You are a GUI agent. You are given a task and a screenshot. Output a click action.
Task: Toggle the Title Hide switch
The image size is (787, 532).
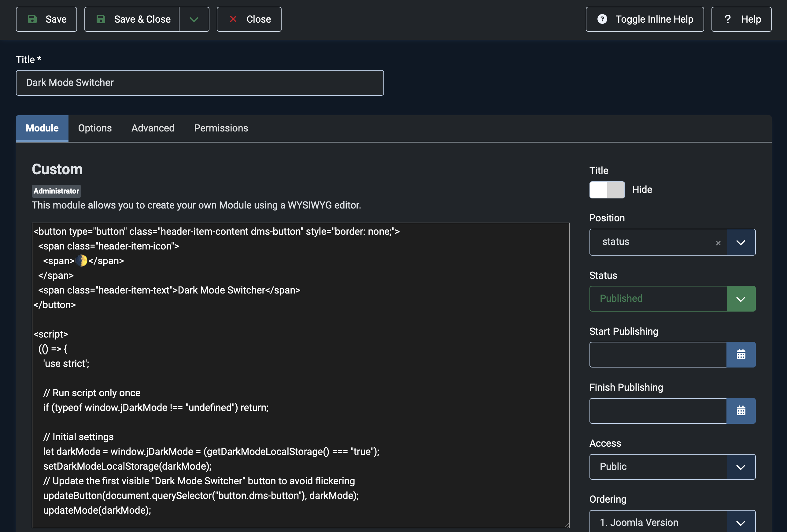[x=607, y=190]
